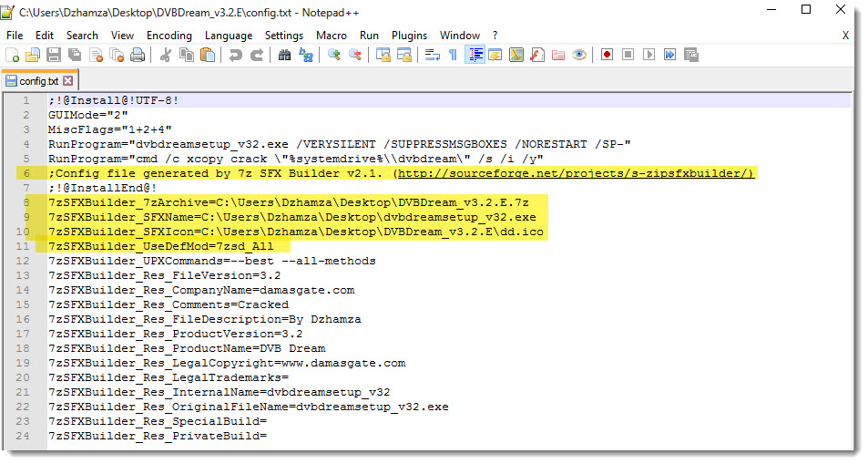Save the file with the floppy disk icon
The width and height of the screenshot is (868, 464).
(54, 55)
